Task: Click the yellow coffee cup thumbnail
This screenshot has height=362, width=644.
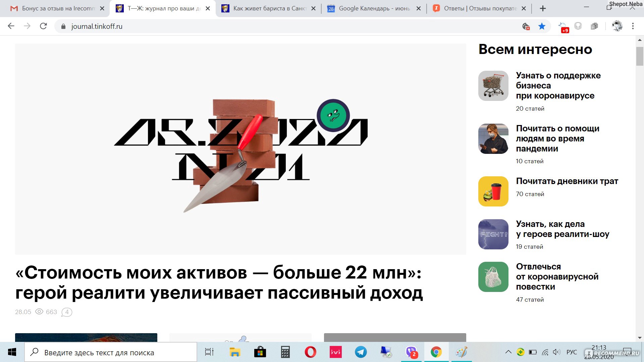Action: click(x=493, y=191)
